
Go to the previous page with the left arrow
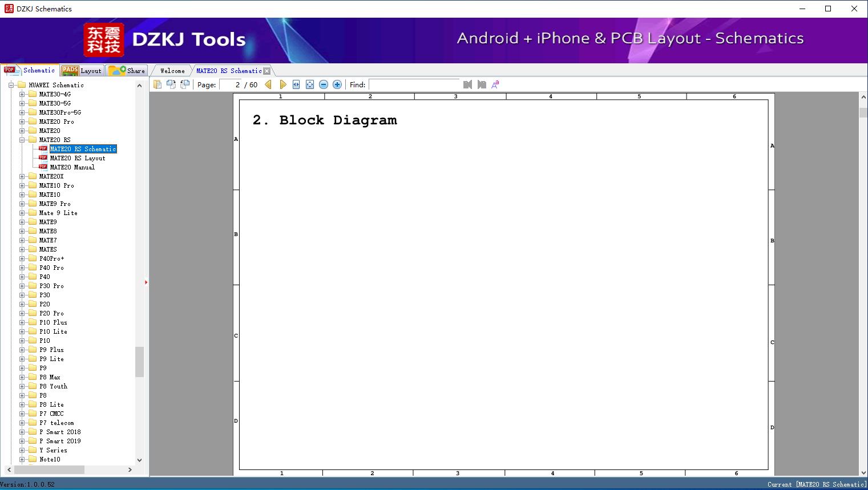pos(268,84)
